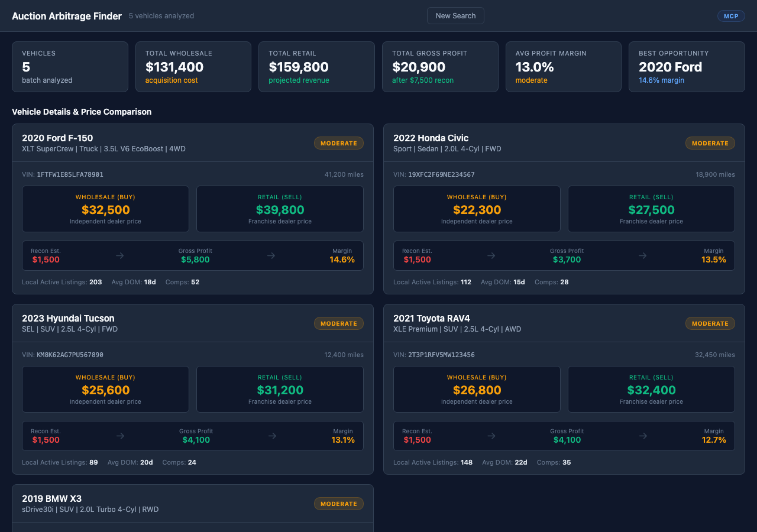Click the Moderate badge on Ford F-150 card

tap(339, 143)
